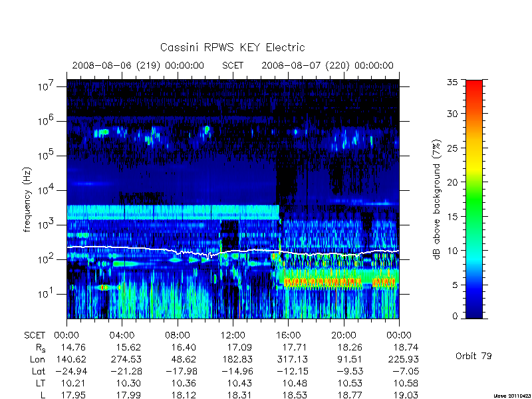Click the Orbit 79 label
Screen dimensions: 532x399
point(473,356)
